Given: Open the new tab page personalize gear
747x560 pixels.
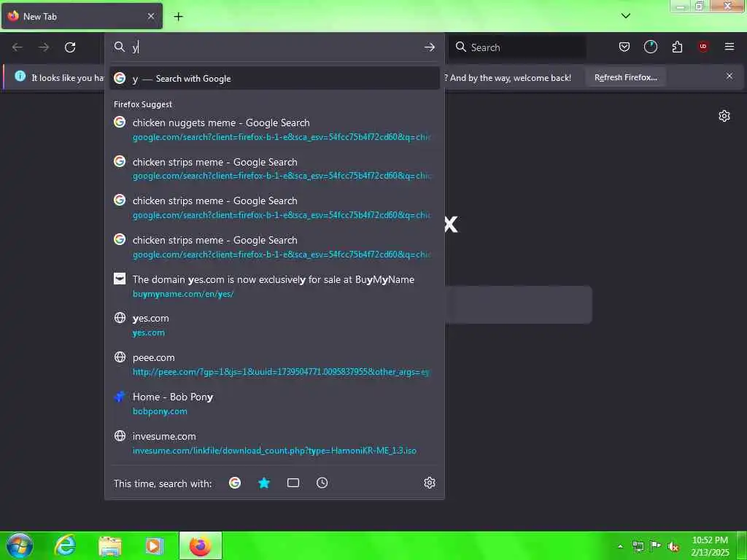Looking at the screenshot, I should pyautogui.click(x=724, y=116).
